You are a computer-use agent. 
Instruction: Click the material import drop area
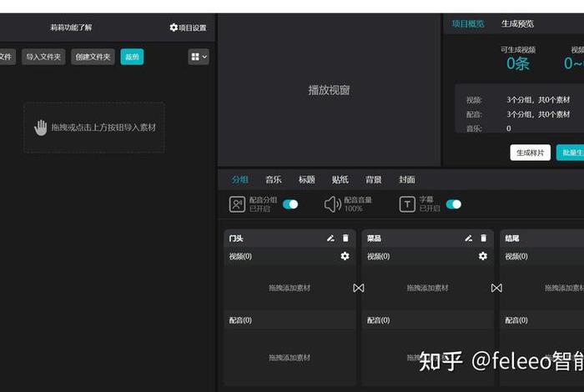pyautogui.click(x=94, y=128)
